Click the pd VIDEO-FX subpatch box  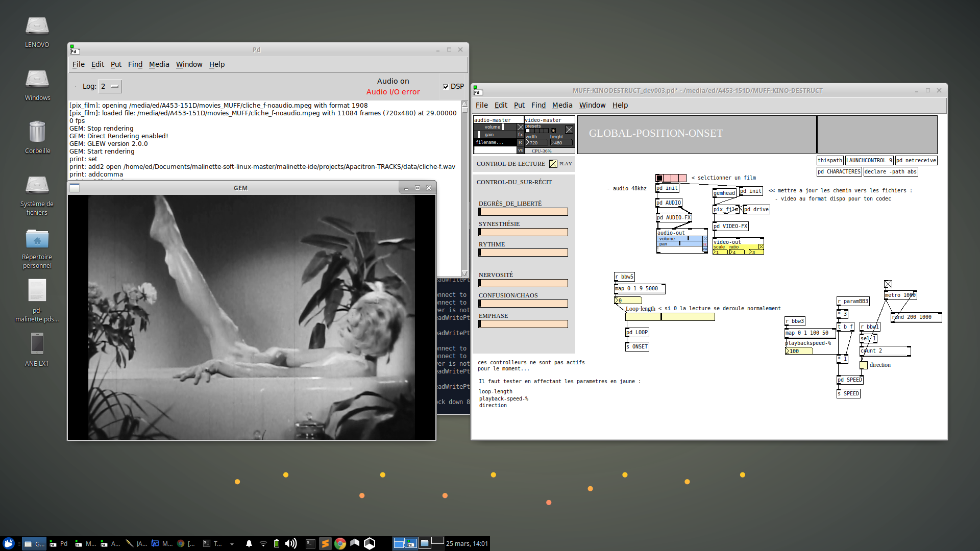[x=730, y=226]
